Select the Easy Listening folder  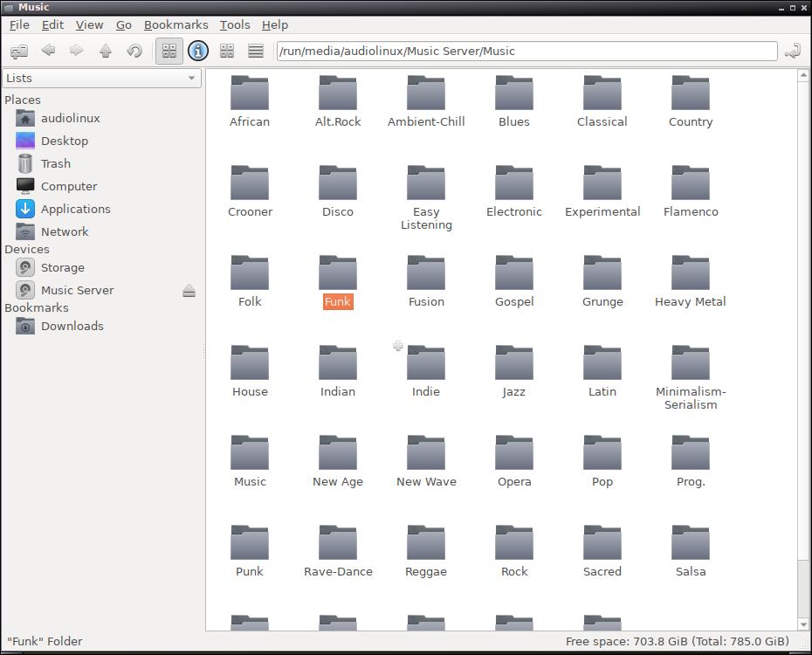426,197
